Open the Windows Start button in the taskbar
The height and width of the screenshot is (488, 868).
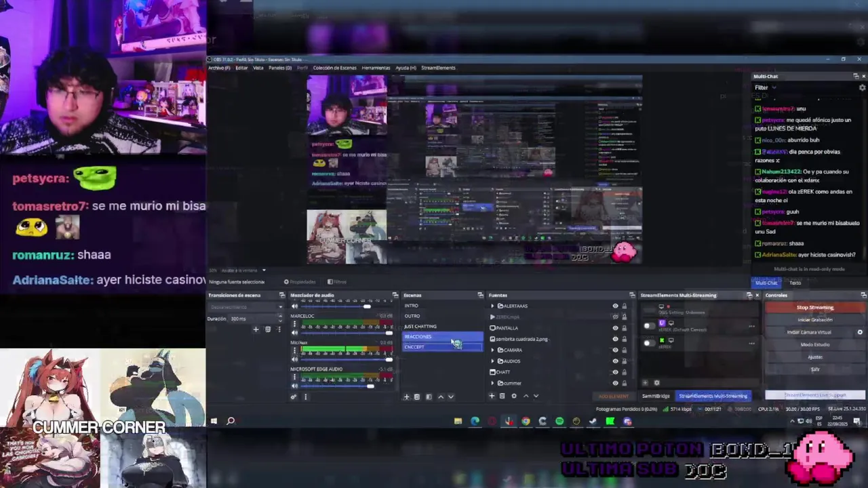(x=213, y=422)
